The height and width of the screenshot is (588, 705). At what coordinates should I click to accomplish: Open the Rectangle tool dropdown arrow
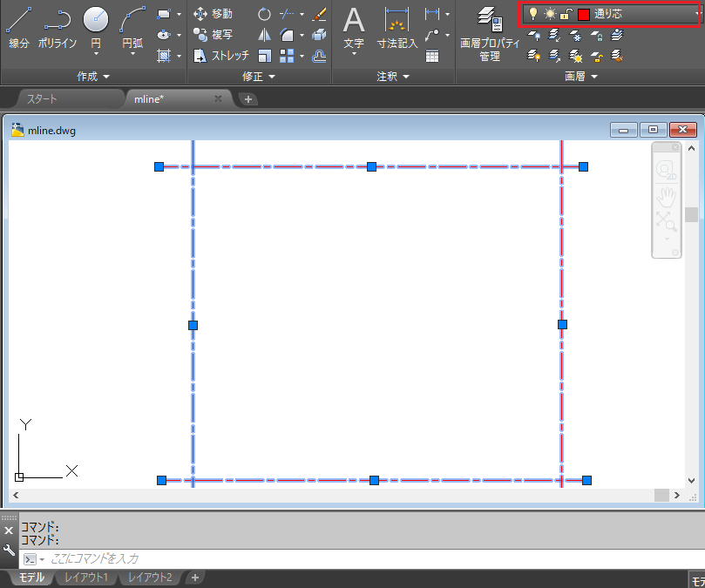click(x=179, y=15)
